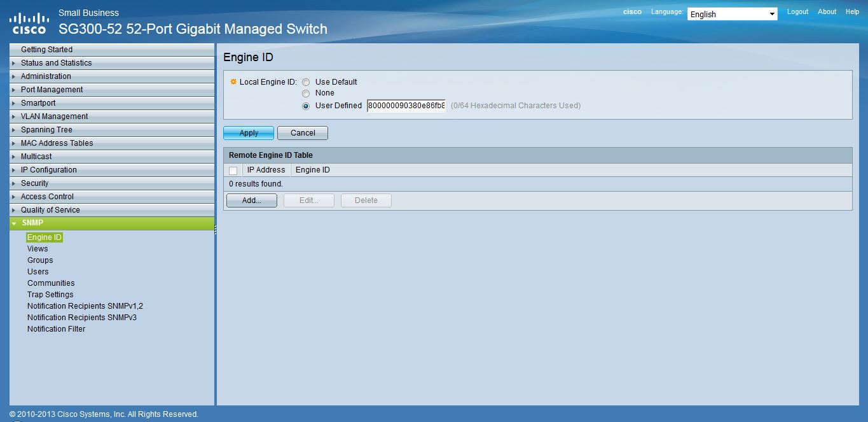Select the None engine ID option

(x=307, y=94)
